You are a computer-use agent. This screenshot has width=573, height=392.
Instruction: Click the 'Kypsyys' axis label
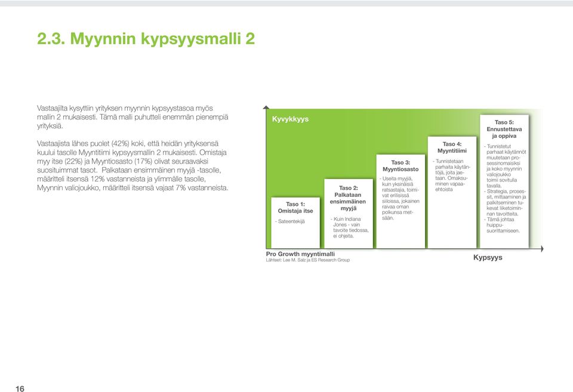point(488,258)
